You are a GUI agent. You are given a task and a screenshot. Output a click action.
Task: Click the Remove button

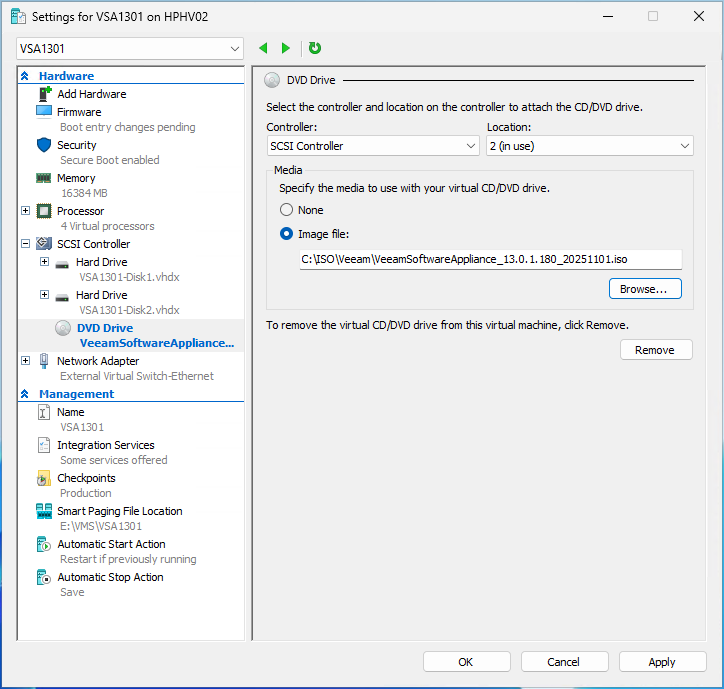[655, 350]
